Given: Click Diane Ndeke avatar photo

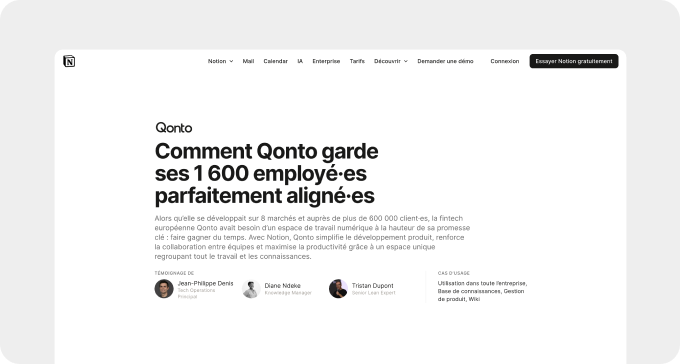Looking at the screenshot, I should [251, 289].
